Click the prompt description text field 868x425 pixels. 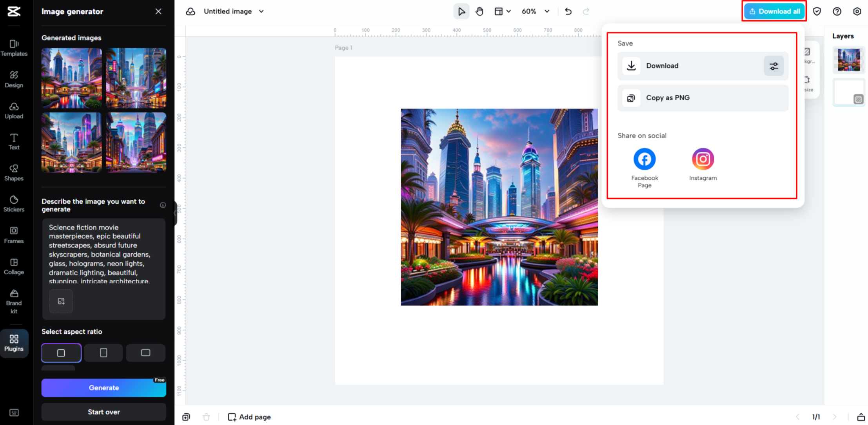tap(104, 254)
